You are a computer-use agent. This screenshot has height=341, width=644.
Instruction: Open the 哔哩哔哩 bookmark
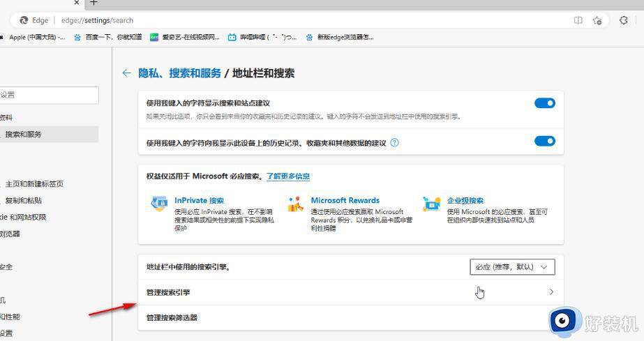pyautogui.click(x=262, y=37)
